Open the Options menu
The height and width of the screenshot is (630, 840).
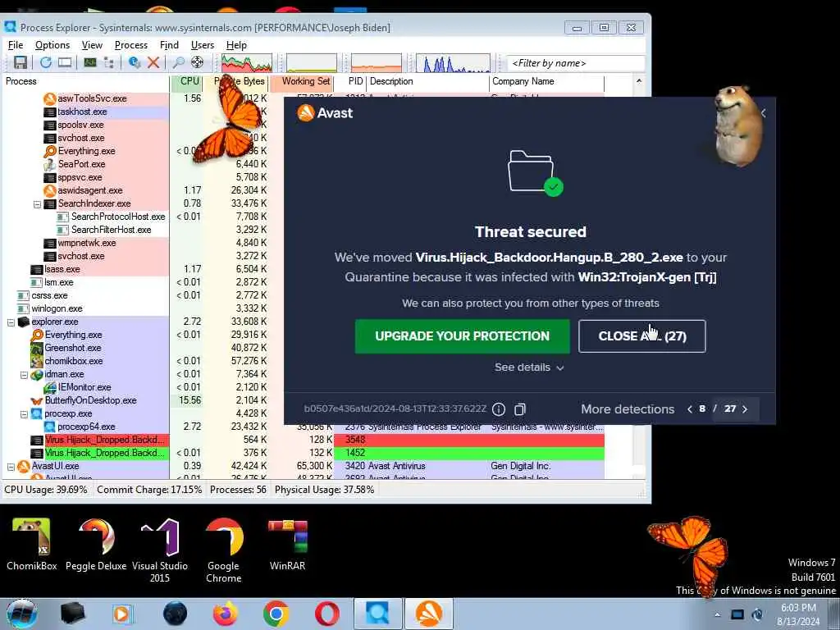point(52,45)
